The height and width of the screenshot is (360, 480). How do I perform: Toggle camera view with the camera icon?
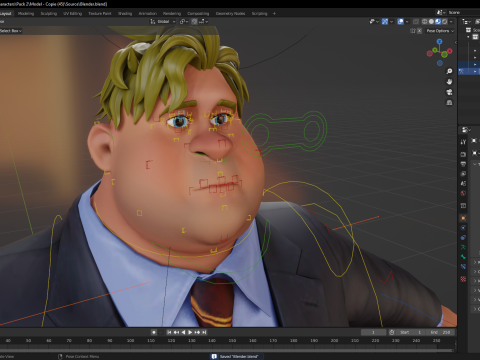tap(449, 92)
